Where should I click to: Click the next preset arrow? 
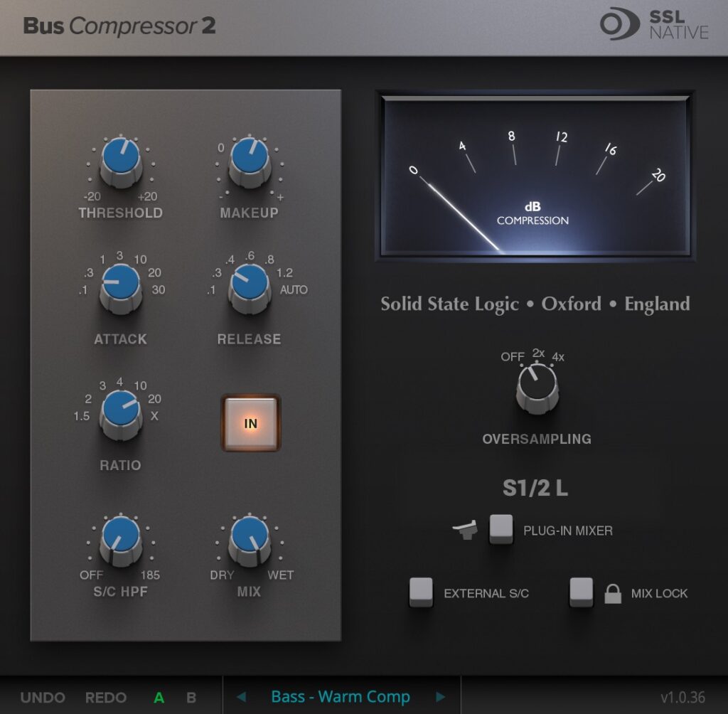440,697
